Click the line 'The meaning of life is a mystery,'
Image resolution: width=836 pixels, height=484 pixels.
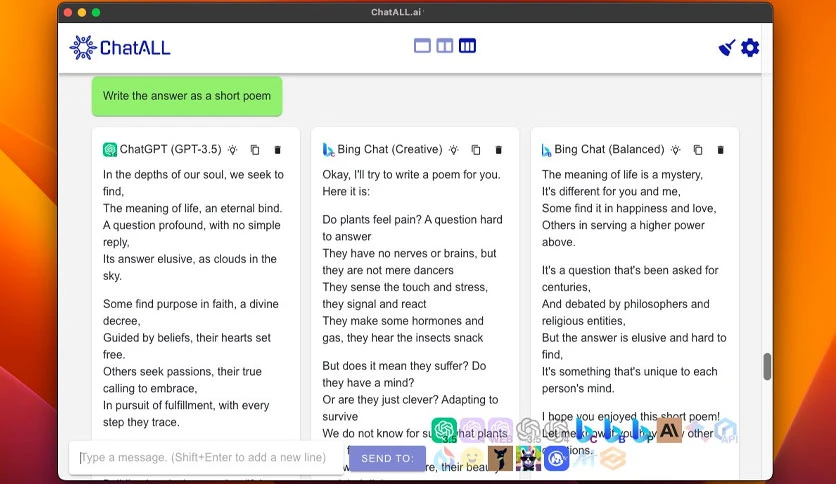coord(622,174)
